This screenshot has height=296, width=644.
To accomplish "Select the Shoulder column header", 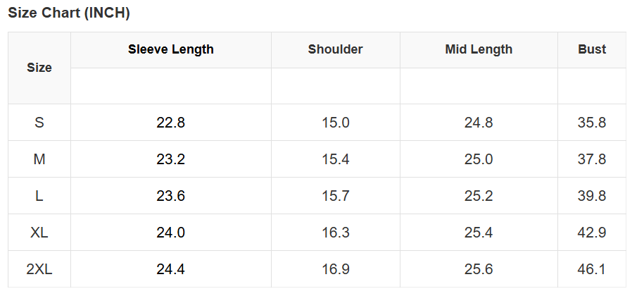I will [336, 49].
